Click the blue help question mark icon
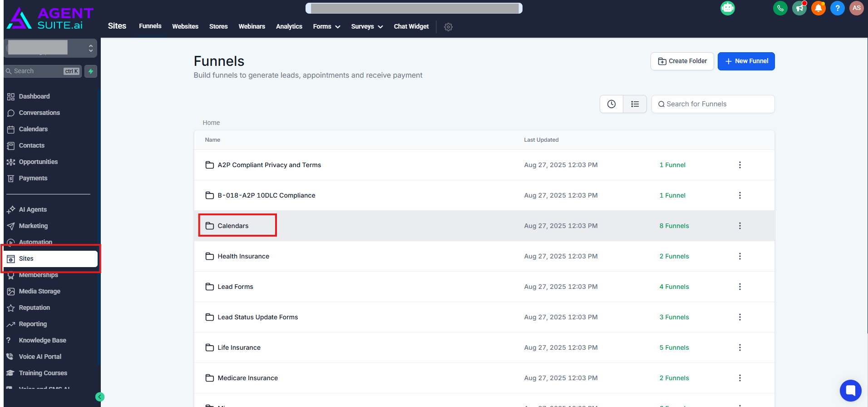Viewport: 868px width, 407px height. click(838, 8)
